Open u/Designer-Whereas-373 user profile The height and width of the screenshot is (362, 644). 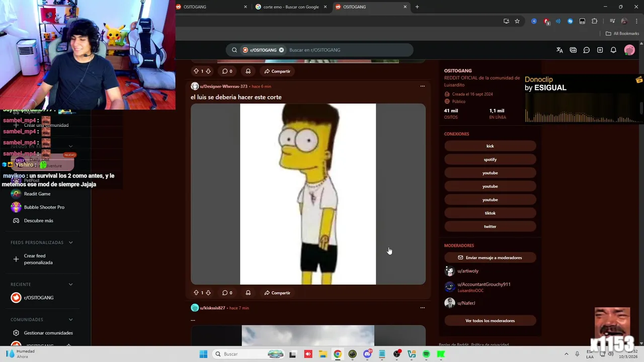(x=223, y=86)
